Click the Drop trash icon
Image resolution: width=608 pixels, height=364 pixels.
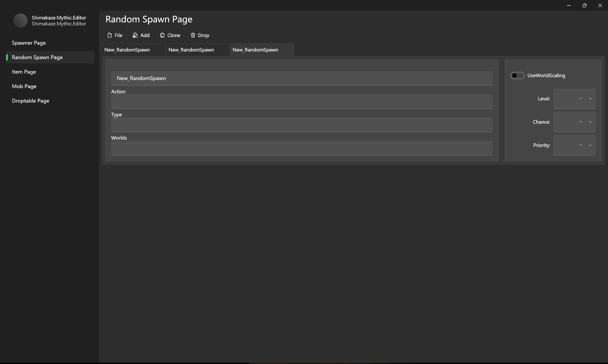click(x=193, y=35)
